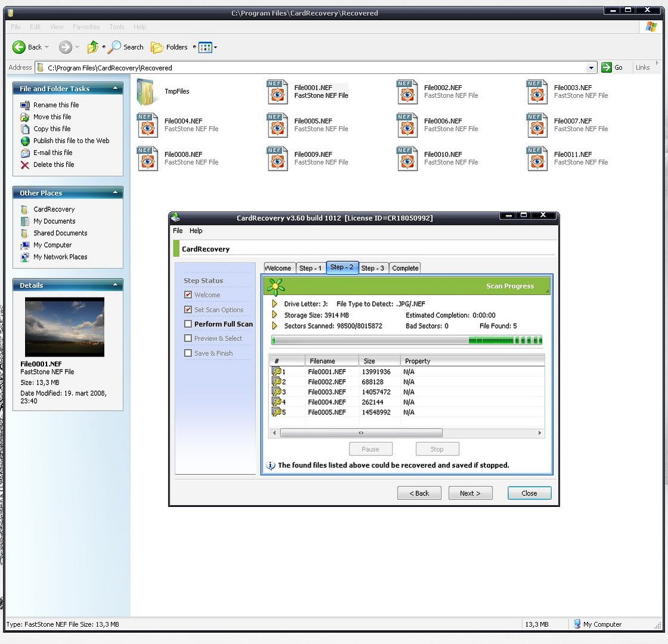Click the E-mail this file envelope icon

[25, 153]
